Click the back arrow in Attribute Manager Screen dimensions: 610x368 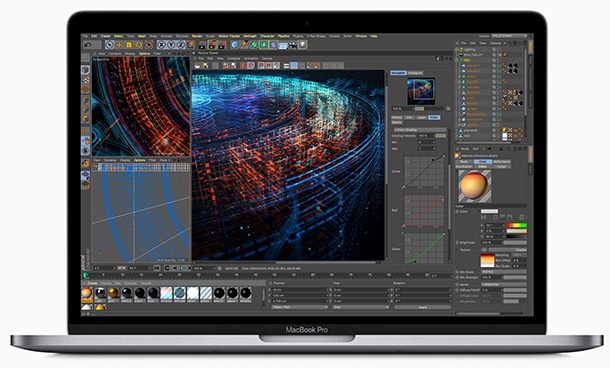[489, 149]
